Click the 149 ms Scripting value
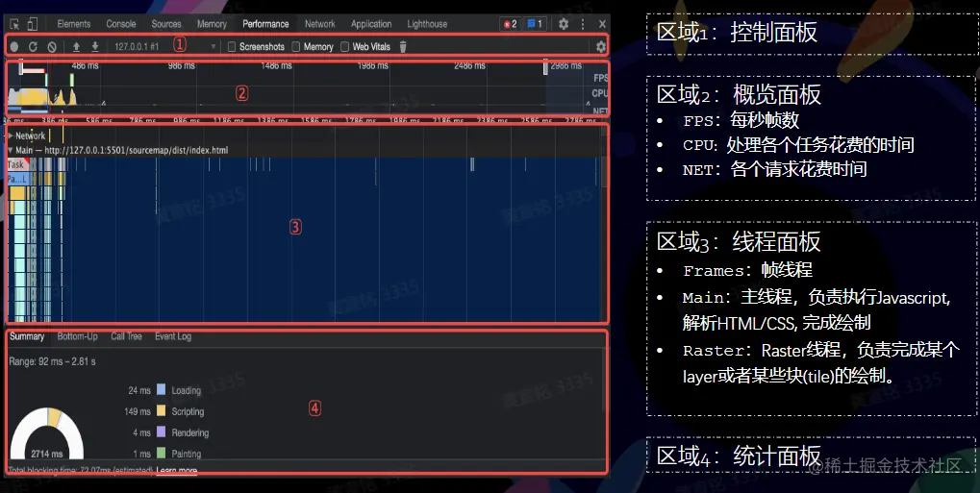This screenshot has height=493, width=980. point(138,411)
